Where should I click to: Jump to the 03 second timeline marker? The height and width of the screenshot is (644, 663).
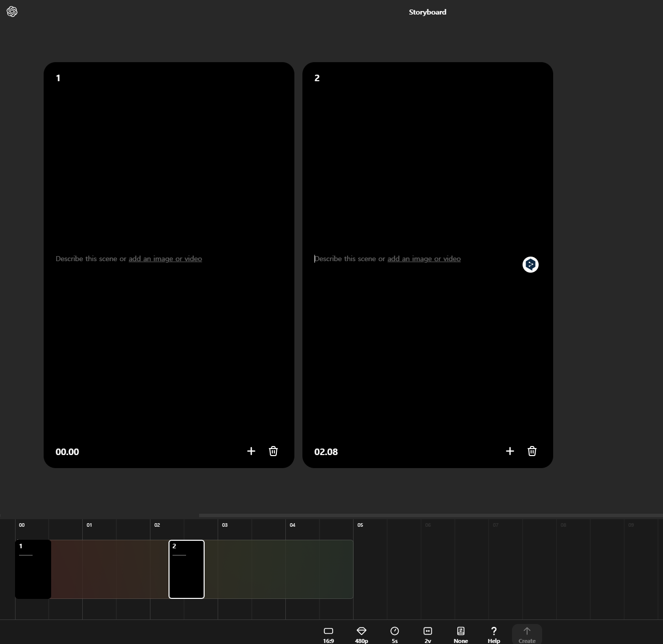[x=225, y=525]
